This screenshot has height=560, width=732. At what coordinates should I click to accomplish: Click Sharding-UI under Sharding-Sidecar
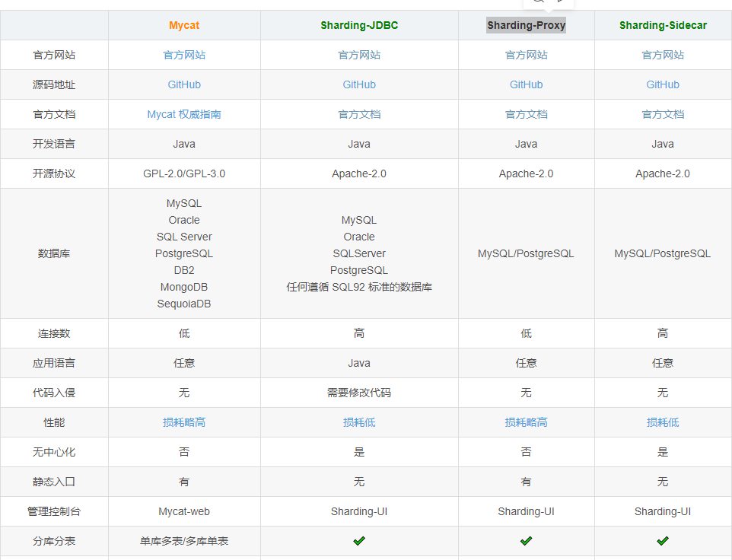coord(663,511)
